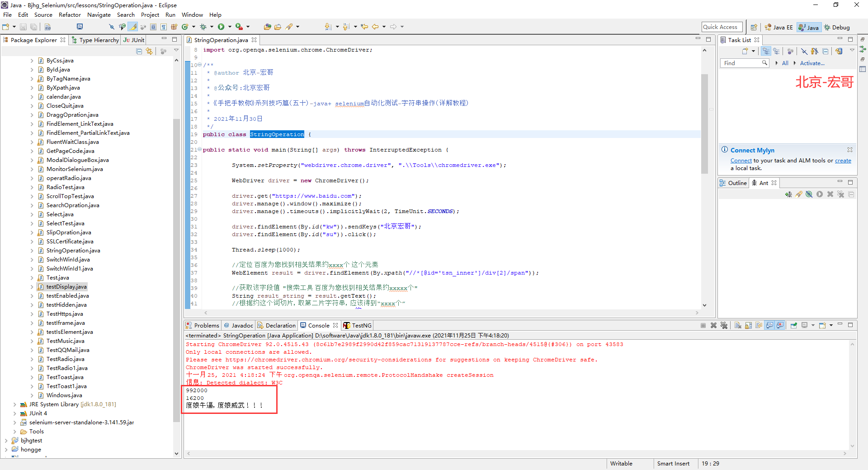
Task: Add buildfiles in Ant panel
Action: (x=788, y=195)
